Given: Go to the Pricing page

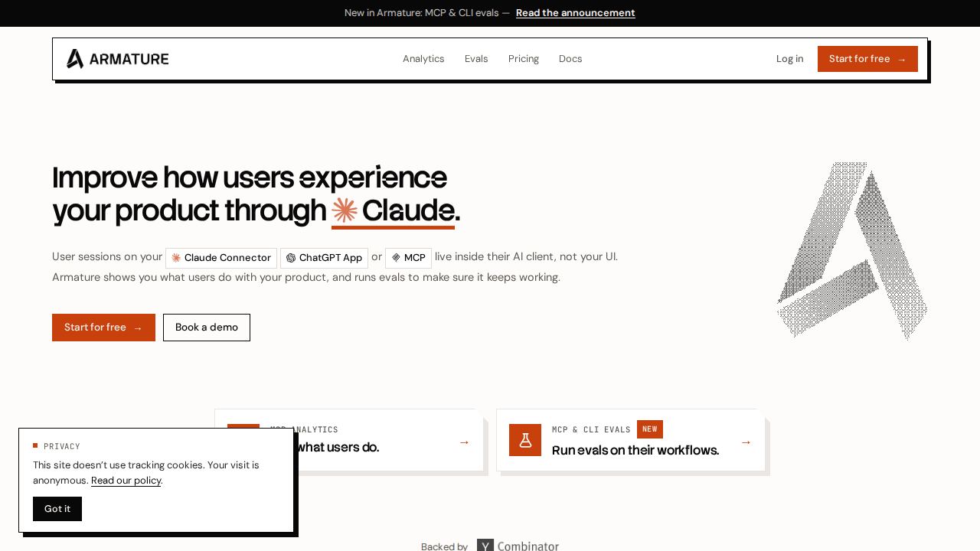Looking at the screenshot, I should (x=524, y=59).
